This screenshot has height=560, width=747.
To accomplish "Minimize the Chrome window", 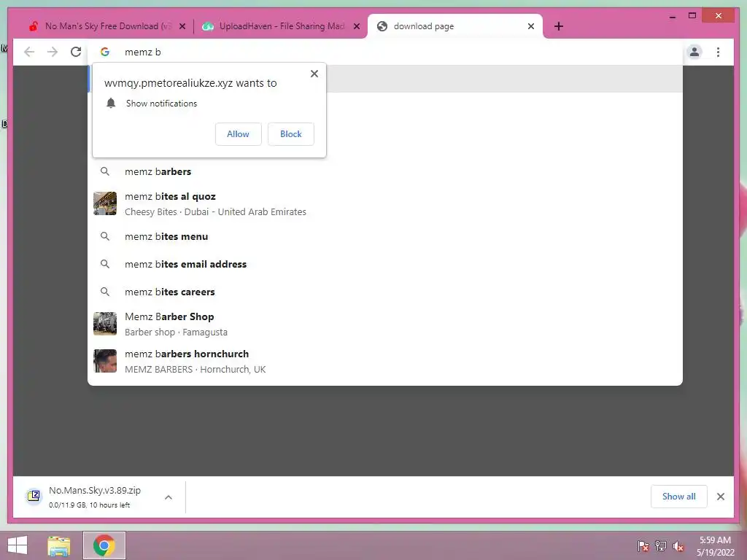I will click(672, 16).
